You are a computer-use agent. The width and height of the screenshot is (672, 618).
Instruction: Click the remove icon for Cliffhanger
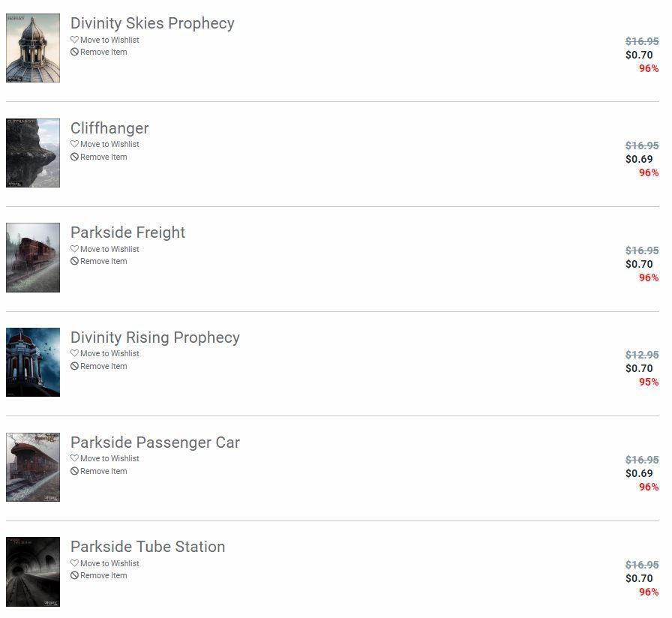point(74,157)
